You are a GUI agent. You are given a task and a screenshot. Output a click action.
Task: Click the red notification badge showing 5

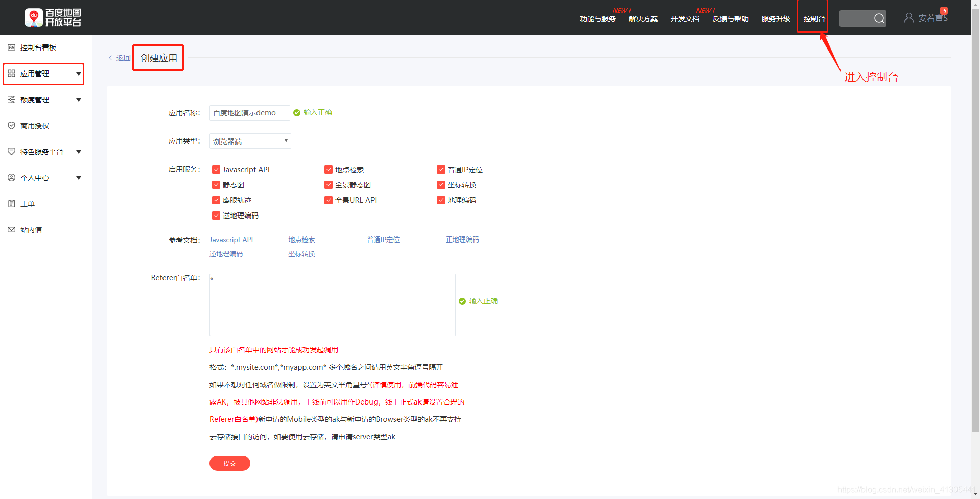point(944,11)
